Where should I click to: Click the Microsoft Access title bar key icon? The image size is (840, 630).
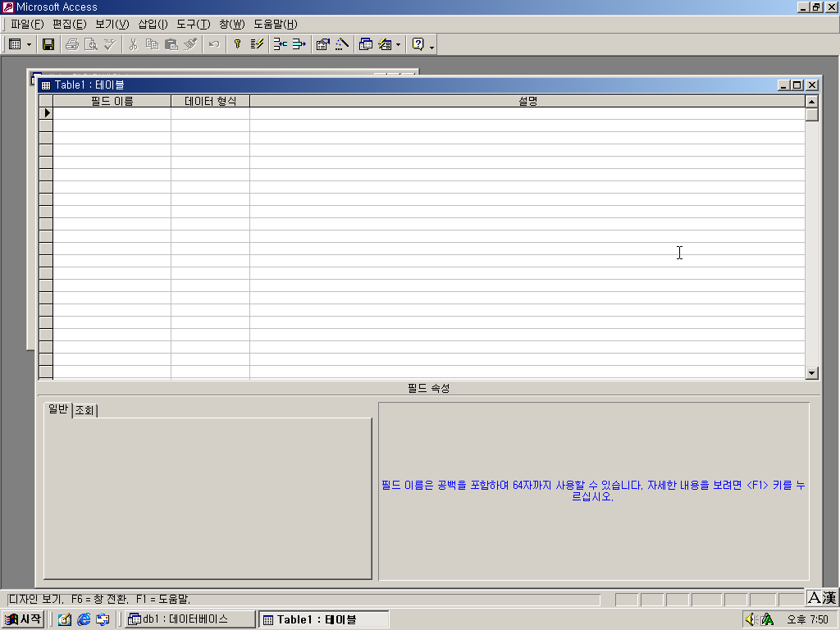(x=7, y=7)
